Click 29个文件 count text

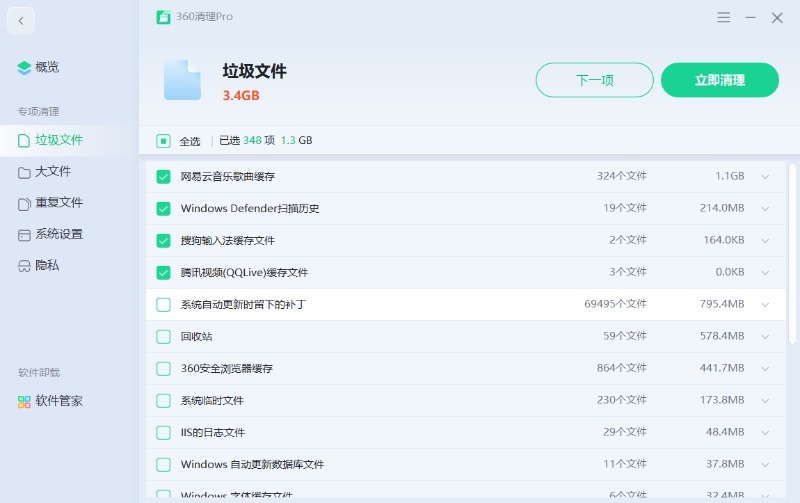tap(625, 432)
